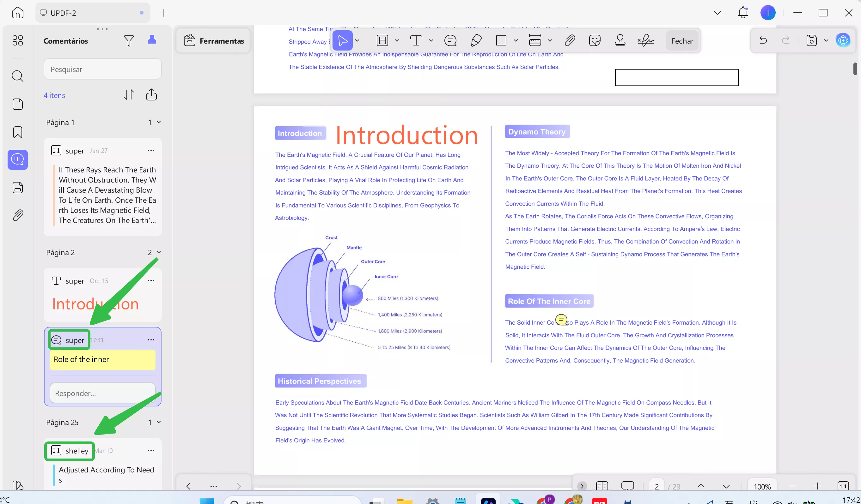The width and height of the screenshot is (861, 504).
Task: Collapse the Página 2 comment group
Action: click(159, 252)
